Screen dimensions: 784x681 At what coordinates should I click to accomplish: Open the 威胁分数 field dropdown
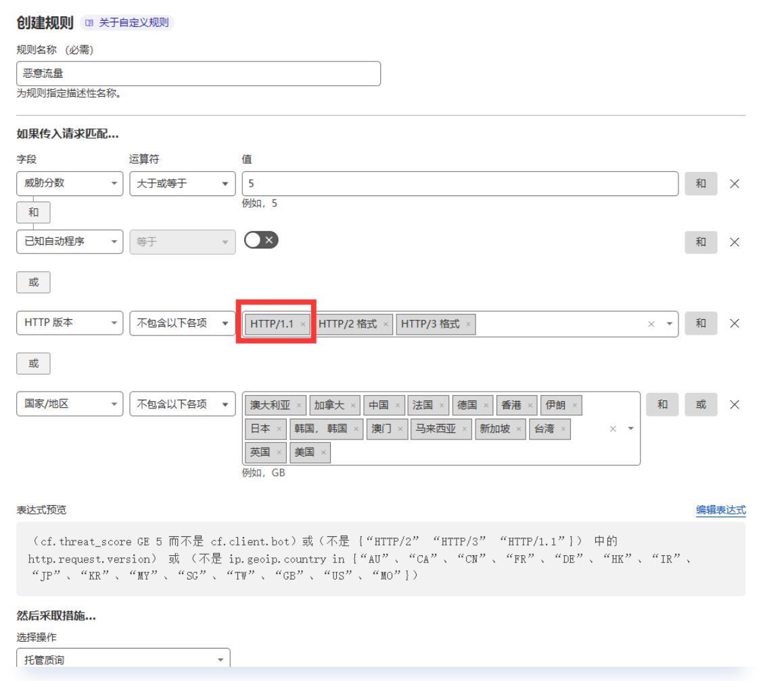(x=70, y=183)
